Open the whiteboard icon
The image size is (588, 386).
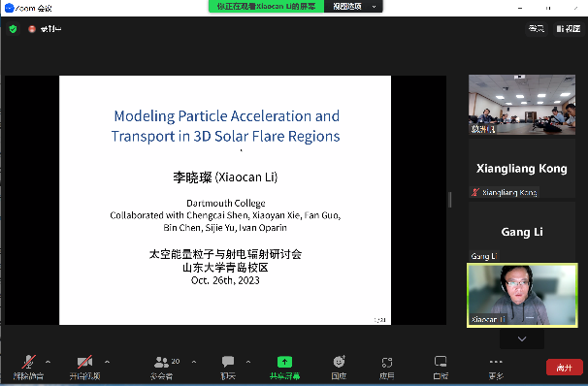click(x=441, y=362)
